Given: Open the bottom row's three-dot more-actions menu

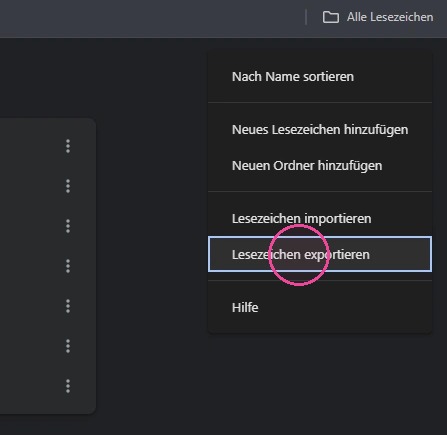Looking at the screenshot, I should 68,386.
